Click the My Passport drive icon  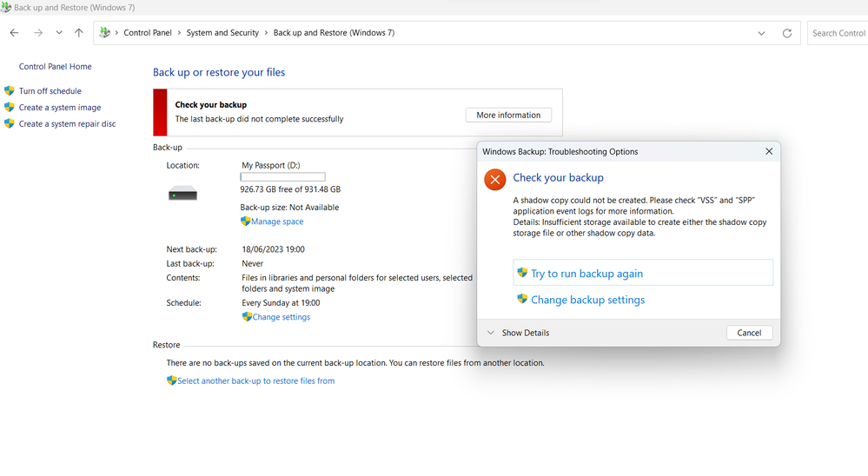coord(182,193)
